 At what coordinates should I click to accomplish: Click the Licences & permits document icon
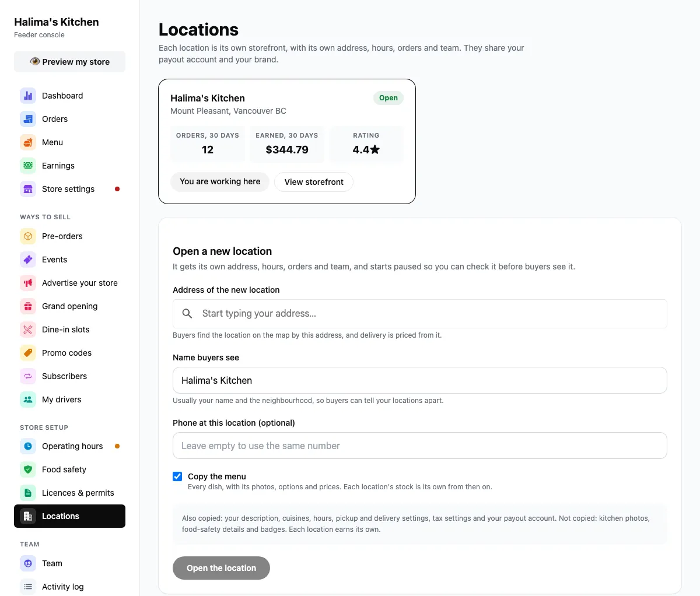tap(28, 493)
